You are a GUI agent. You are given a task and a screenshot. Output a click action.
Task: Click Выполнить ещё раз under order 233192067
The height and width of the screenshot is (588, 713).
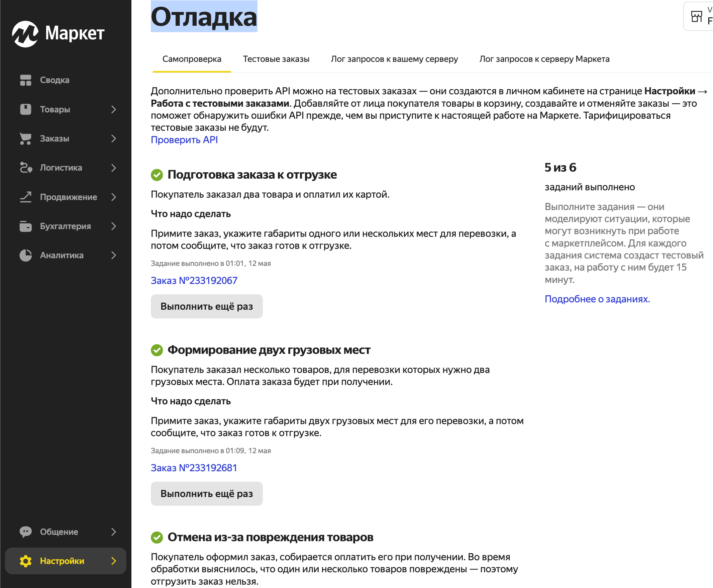(x=207, y=306)
